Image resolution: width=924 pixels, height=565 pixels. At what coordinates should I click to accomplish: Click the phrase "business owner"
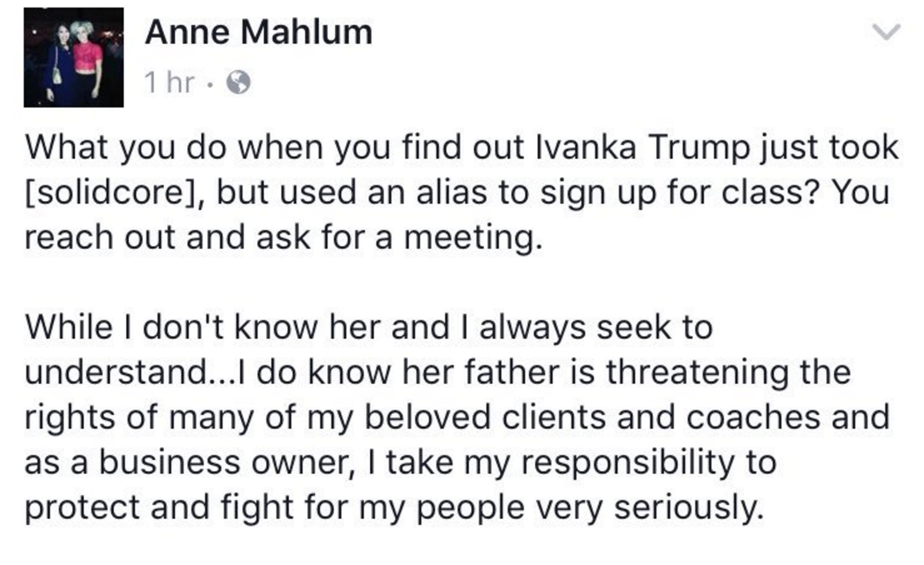tap(223, 462)
